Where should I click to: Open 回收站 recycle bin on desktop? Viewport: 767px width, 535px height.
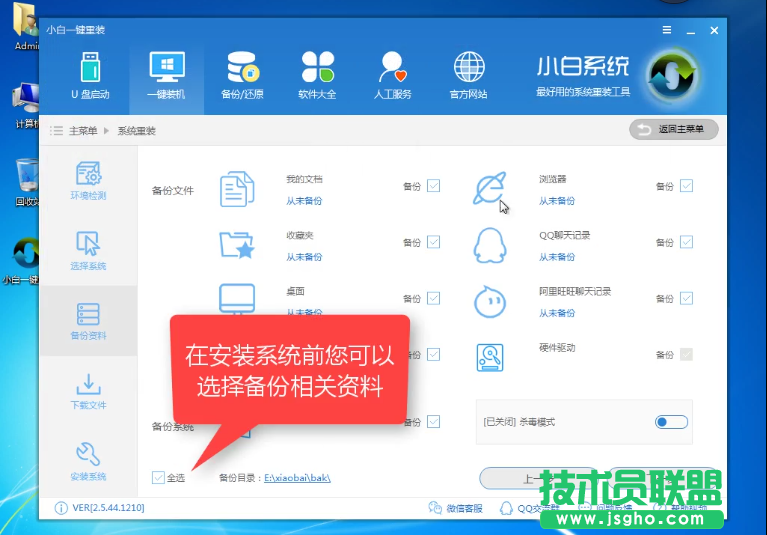(26, 182)
